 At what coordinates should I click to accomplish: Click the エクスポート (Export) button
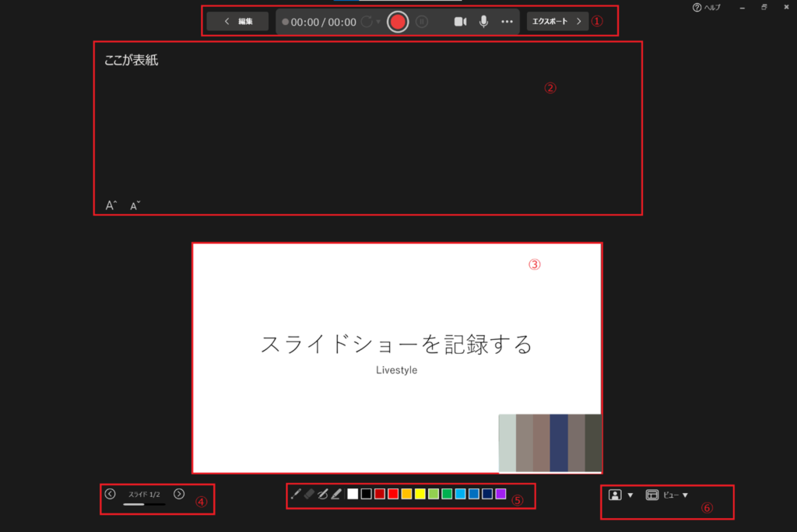coord(557,22)
